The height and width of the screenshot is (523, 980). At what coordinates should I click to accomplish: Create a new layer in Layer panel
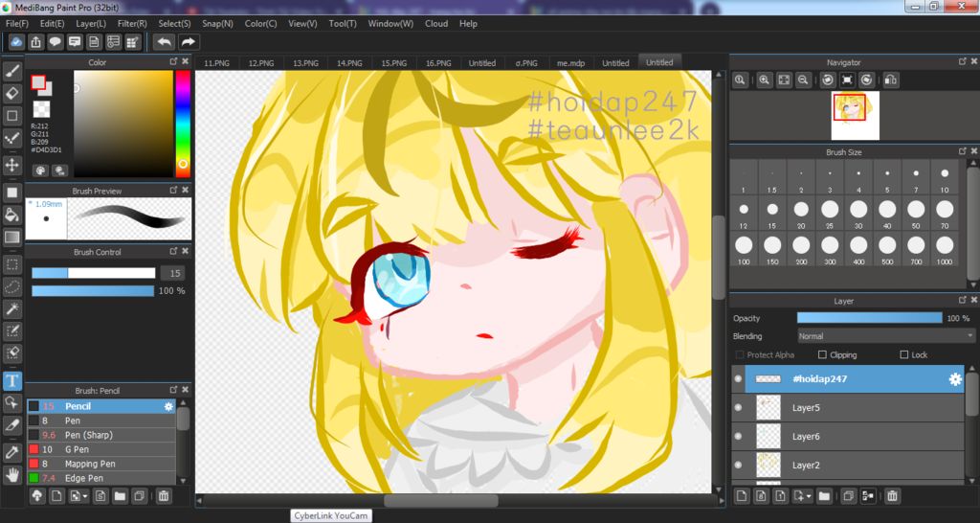click(742, 496)
